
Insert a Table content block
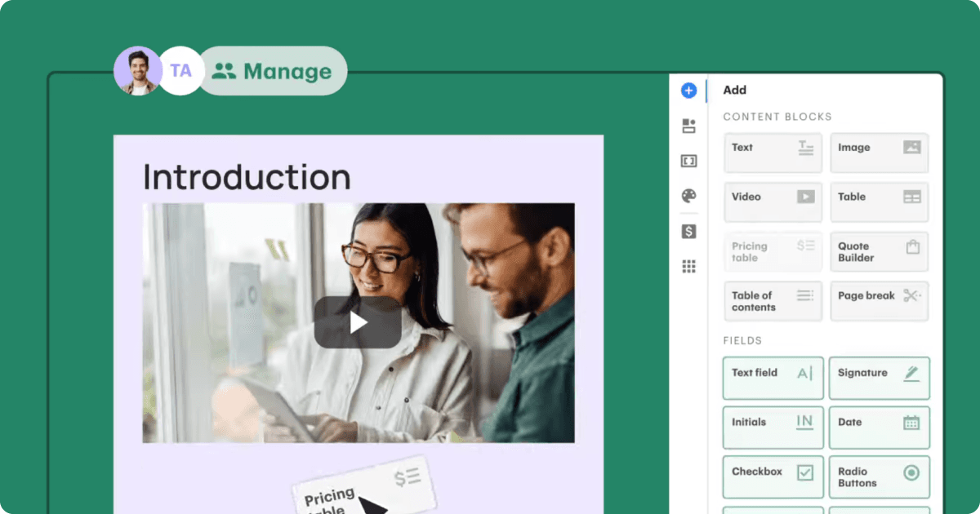(x=879, y=202)
